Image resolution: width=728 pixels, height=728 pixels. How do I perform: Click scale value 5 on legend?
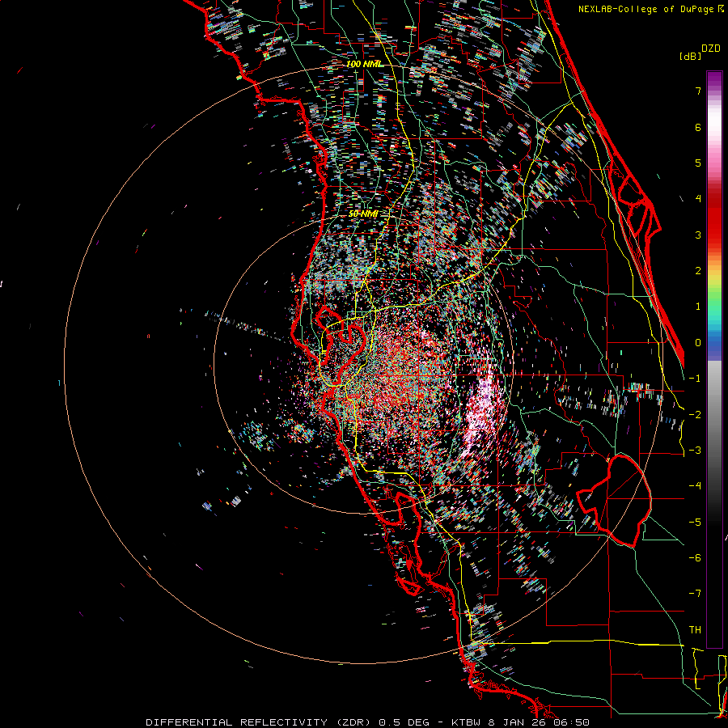[698, 163]
